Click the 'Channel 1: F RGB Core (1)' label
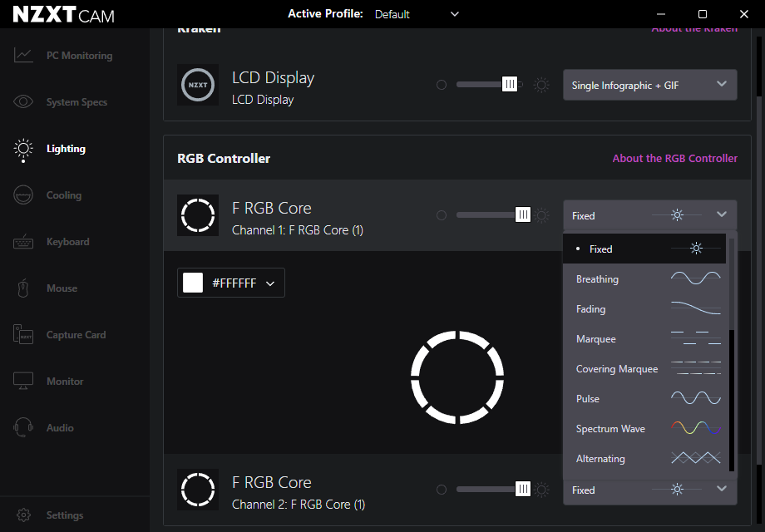 pos(298,230)
